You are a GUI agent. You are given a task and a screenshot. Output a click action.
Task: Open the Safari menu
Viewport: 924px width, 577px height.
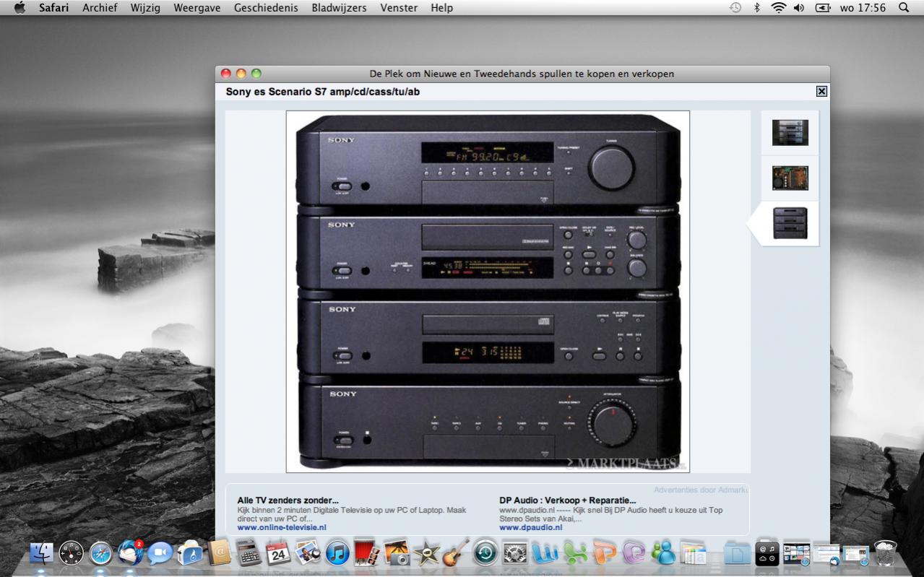click(53, 8)
